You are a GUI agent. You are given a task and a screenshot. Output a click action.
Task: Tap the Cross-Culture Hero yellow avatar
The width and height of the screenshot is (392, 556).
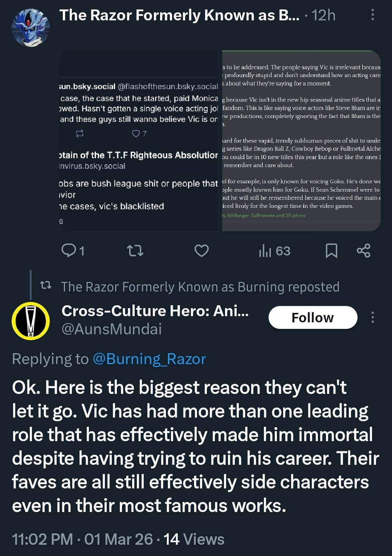pos(30,321)
